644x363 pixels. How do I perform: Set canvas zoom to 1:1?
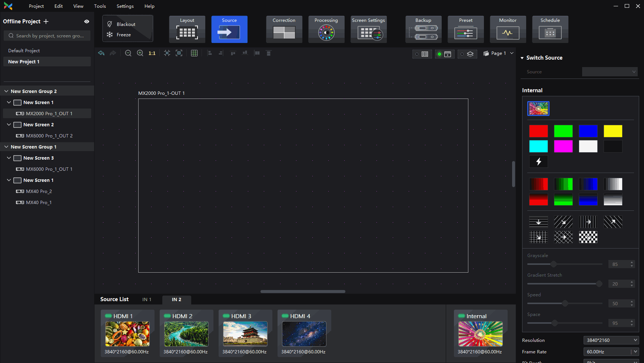click(x=152, y=53)
